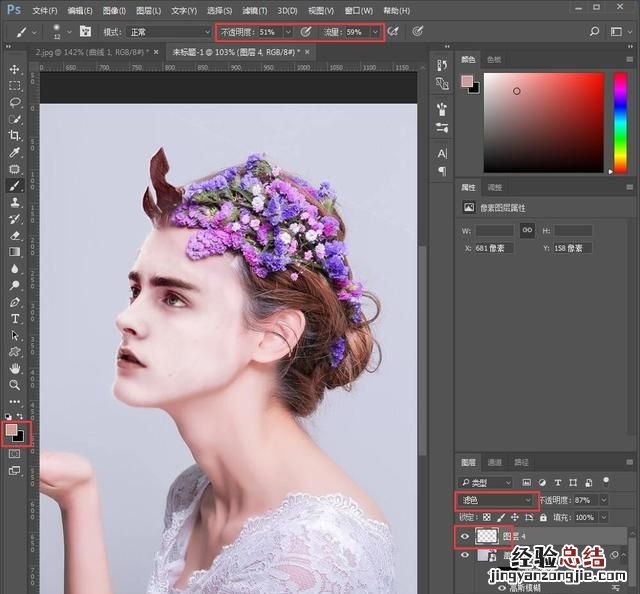
Task: Hide layer 图层 4 with eye icon
Action: click(x=465, y=538)
